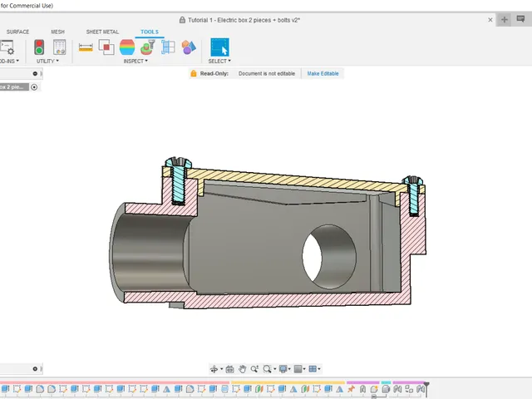Switch to the Mesh tab

pyautogui.click(x=57, y=32)
